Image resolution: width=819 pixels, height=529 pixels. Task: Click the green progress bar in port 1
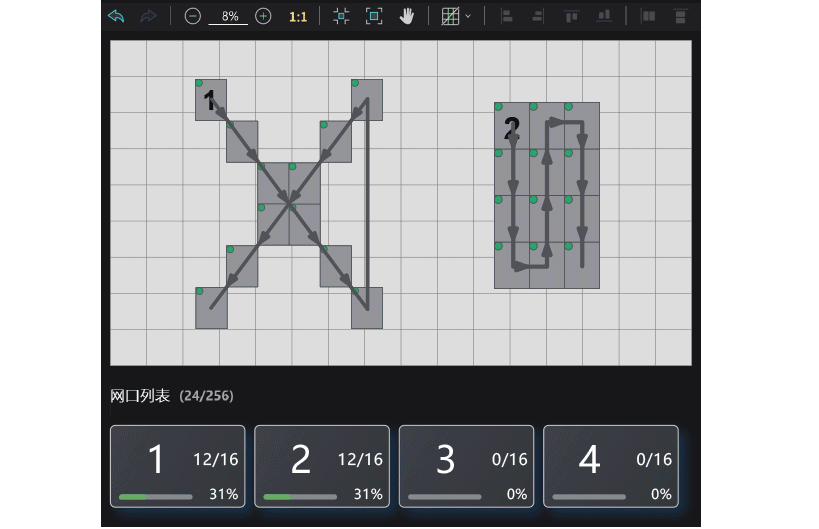click(x=133, y=496)
